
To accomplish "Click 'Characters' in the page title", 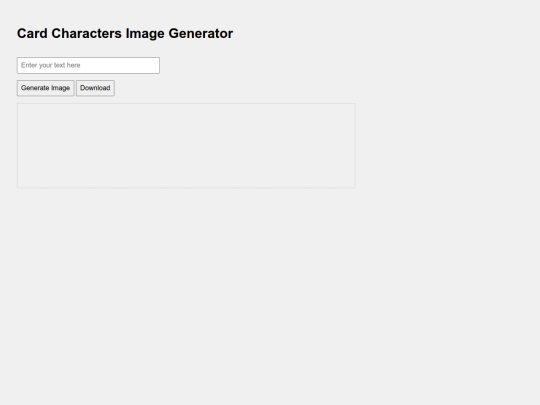I will pyautogui.click(x=86, y=33).
